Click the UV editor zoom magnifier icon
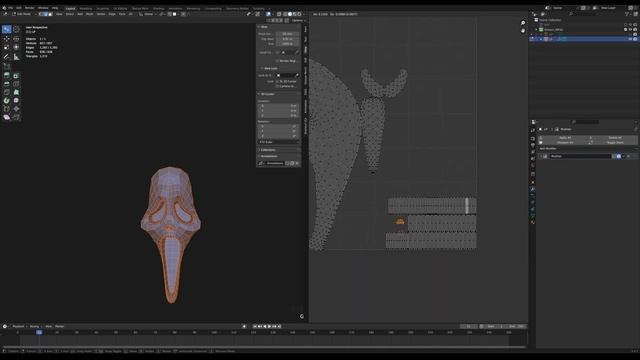The height and width of the screenshot is (360, 640). coord(523,23)
